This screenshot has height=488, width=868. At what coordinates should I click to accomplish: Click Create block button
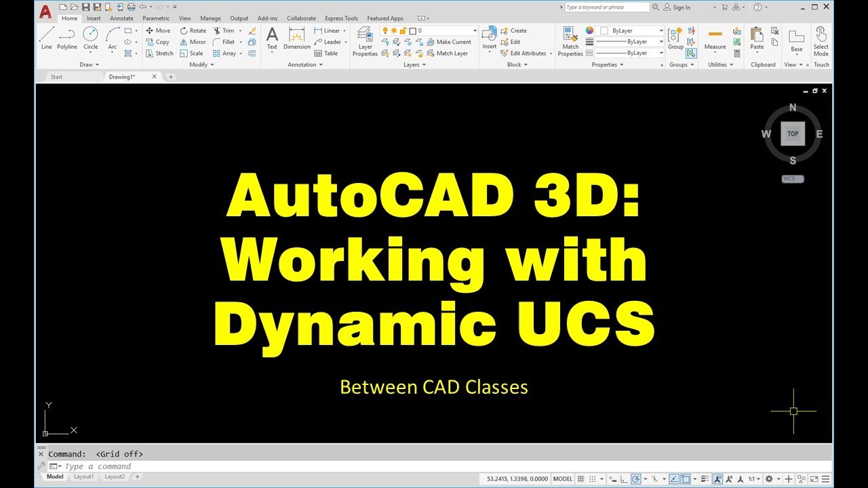pos(513,30)
